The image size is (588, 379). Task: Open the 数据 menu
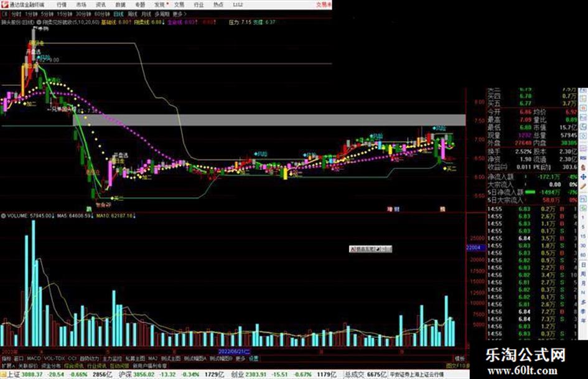pos(120,5)
